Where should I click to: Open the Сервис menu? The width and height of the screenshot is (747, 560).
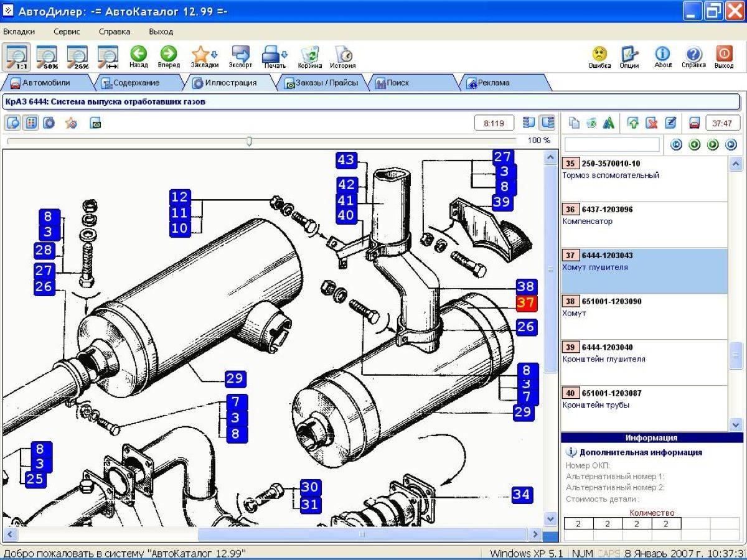[x=67, y=31]
